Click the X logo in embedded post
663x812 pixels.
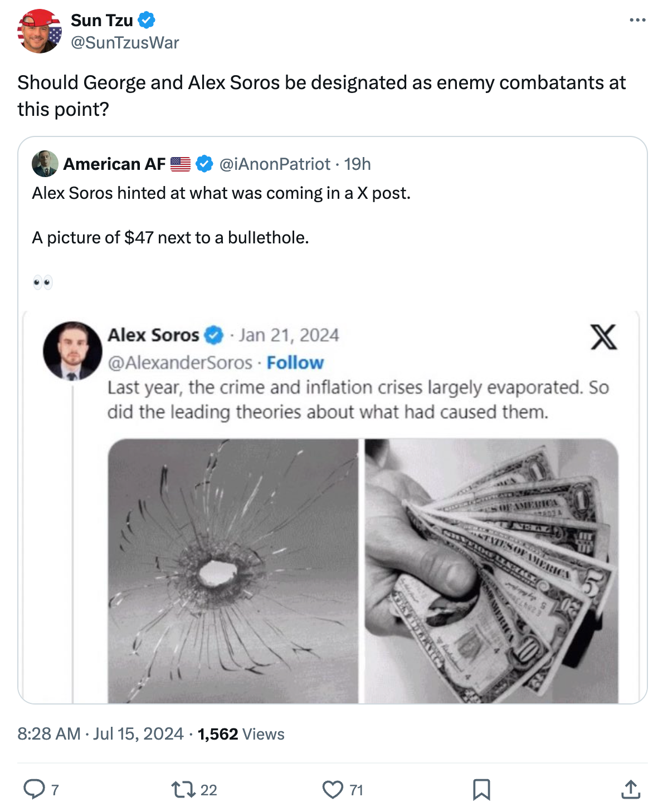pos(603,337)
